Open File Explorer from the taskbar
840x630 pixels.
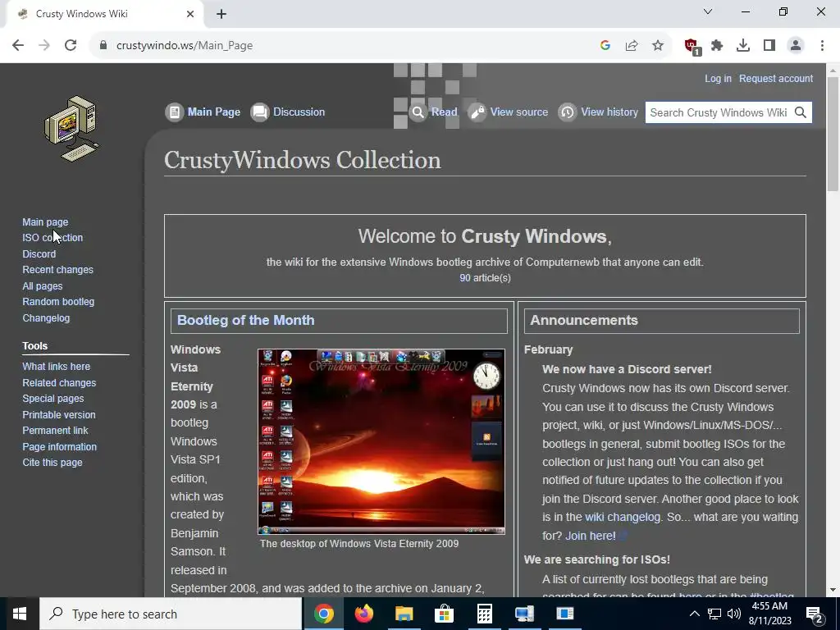coord(404,614)
